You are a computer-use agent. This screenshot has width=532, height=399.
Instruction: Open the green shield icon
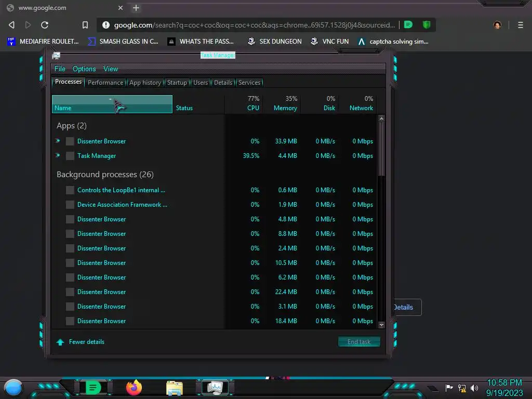click(427, 24)
